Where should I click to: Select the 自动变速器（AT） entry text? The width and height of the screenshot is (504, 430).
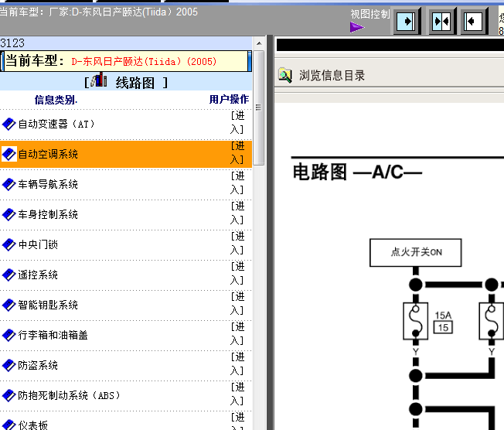[57, 125]
